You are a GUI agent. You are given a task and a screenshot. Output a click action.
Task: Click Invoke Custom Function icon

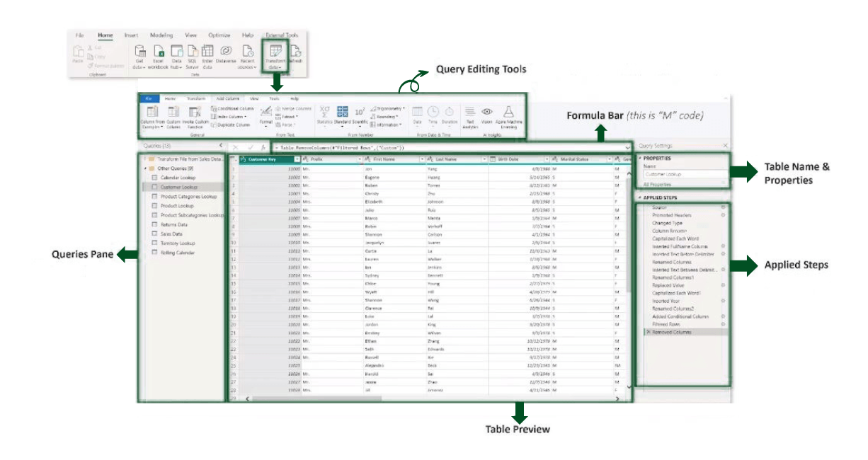[195, 112]
